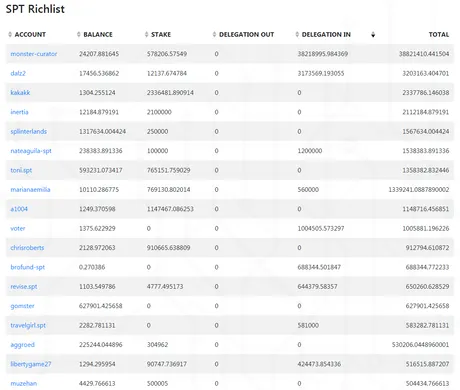Open the marianaemilia account link

[30, 190]
